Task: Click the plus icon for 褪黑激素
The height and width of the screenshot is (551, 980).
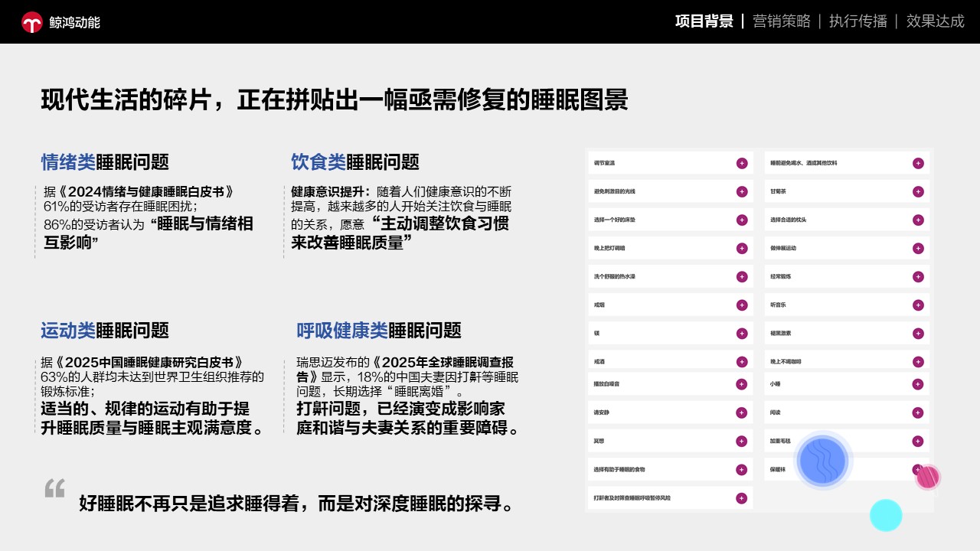Action: [917, 333]
